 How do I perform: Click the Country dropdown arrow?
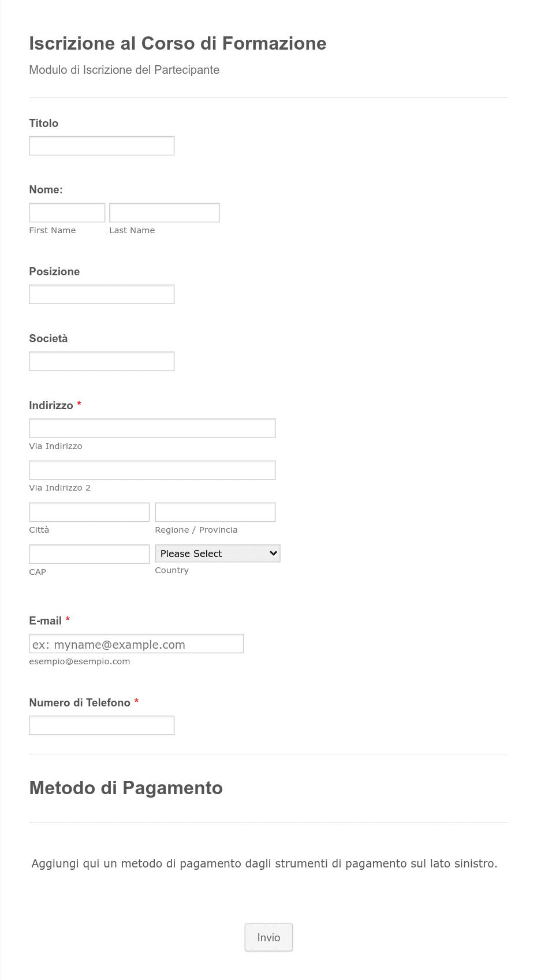pyautogui.click(x=273, y=553)
